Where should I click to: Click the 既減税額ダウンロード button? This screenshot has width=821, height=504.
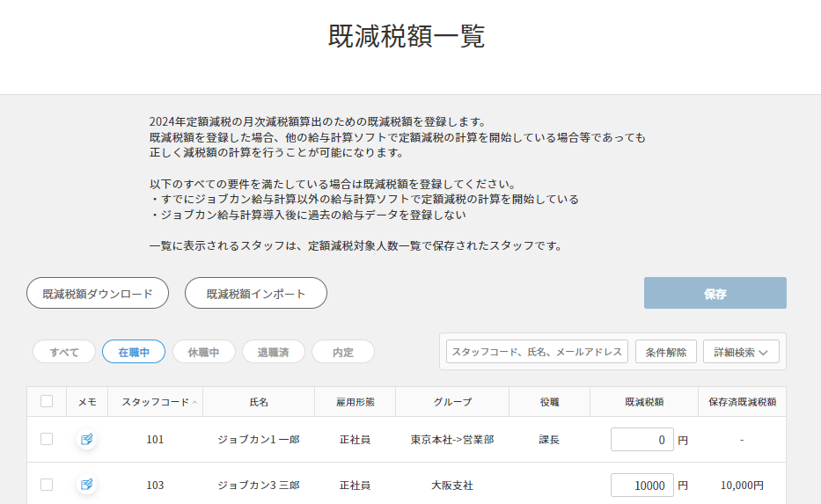[98, 293]
